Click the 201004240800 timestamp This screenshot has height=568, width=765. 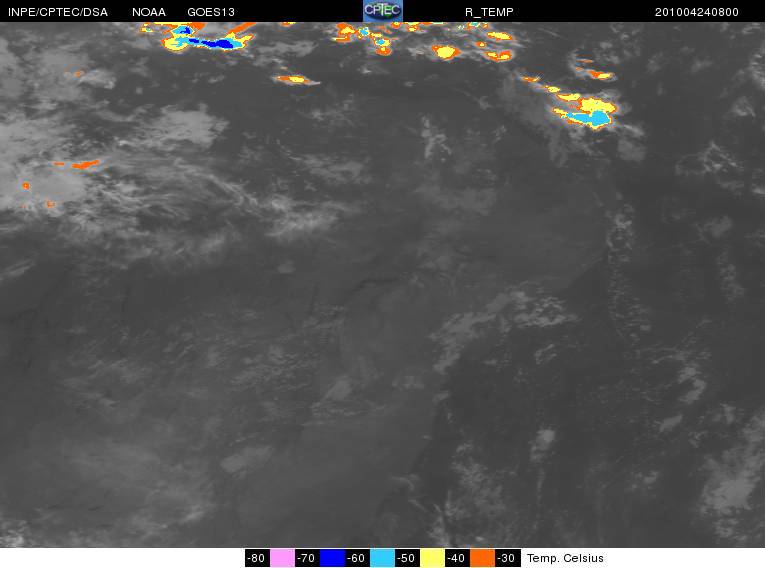[697, 12]
